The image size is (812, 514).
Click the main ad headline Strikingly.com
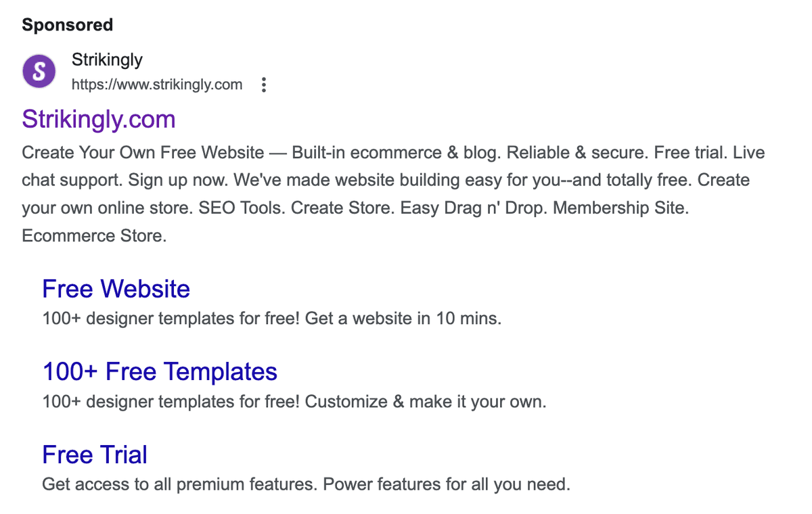(98, 119)
